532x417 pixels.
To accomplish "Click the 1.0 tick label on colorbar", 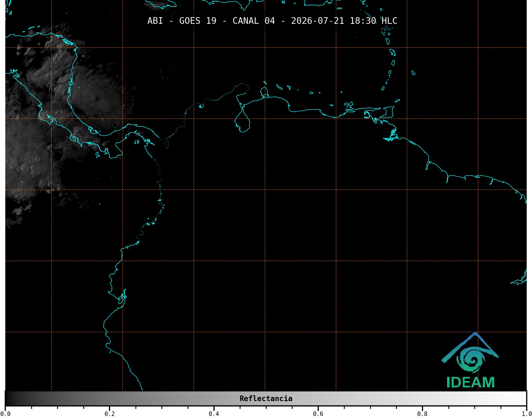I will 526,414.
